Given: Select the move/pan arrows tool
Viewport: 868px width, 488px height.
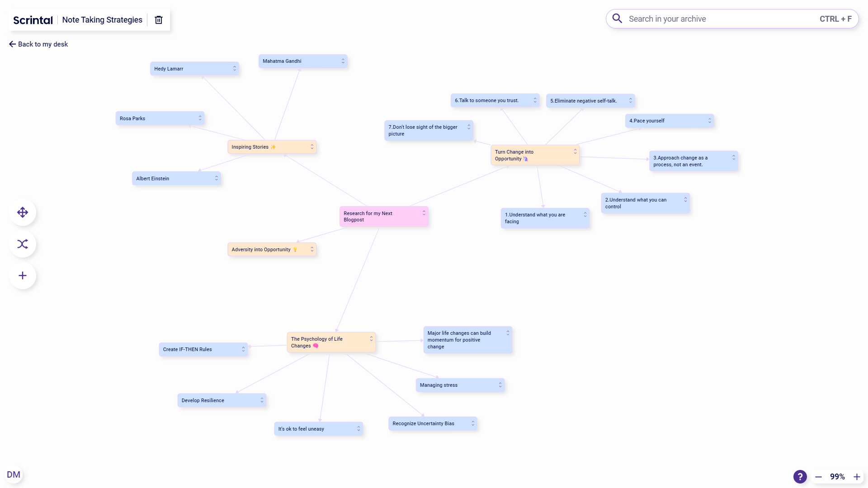Looking at the screenshot, I should [23, 212].
